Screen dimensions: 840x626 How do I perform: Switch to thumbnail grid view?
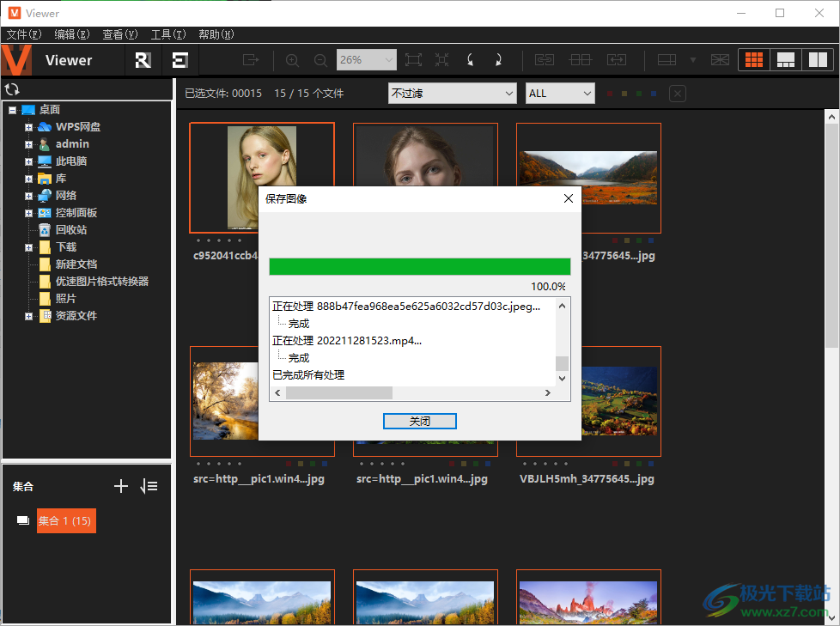[x=754, y=60]
